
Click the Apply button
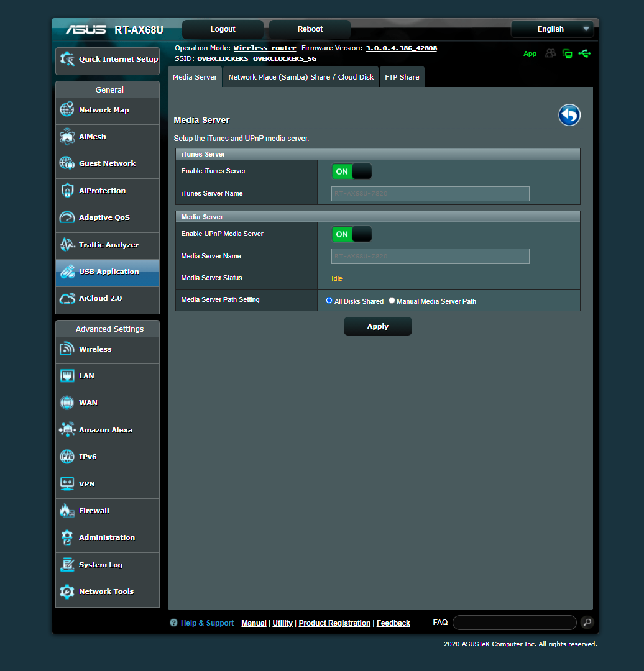coord(378,326)
